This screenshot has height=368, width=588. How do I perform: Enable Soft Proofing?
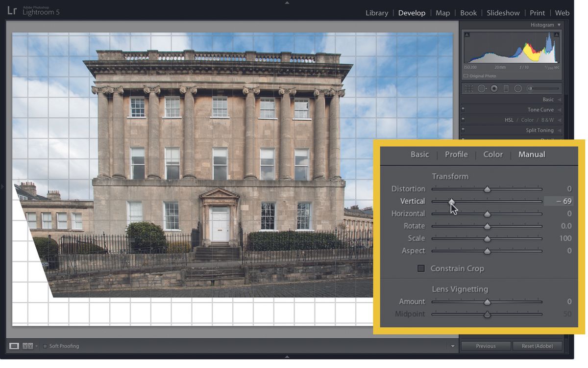(x=45, y=345)
